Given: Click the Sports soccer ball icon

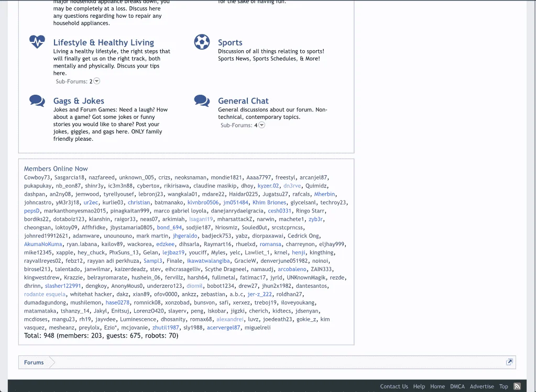Looking at the screenshot, I should [x=202, y=42].
